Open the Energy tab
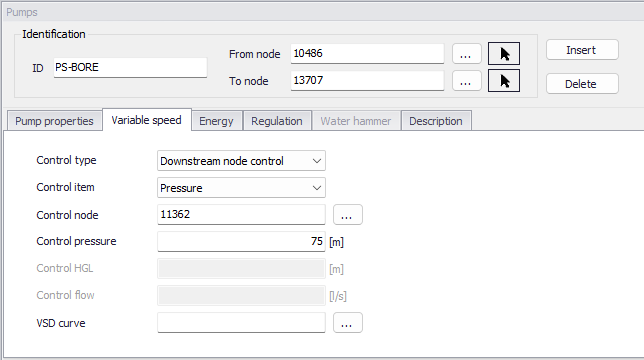Image resolution: width=644 pixels, height=360 pixels. pyautogui.click(x=216, y=121)
